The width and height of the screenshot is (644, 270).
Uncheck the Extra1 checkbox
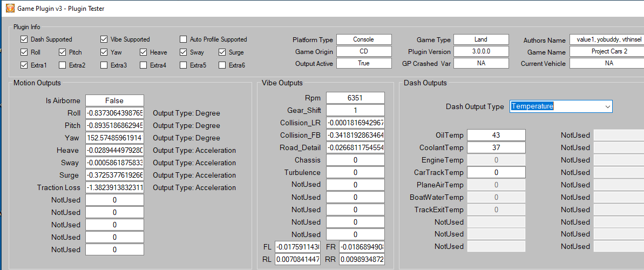coord(24,65)
